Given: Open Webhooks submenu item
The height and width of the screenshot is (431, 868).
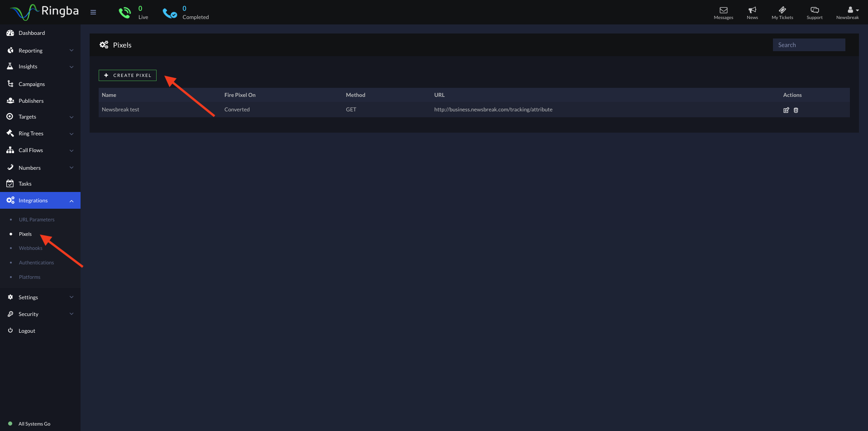Looking at the screenshot, I should coord(30,248).
